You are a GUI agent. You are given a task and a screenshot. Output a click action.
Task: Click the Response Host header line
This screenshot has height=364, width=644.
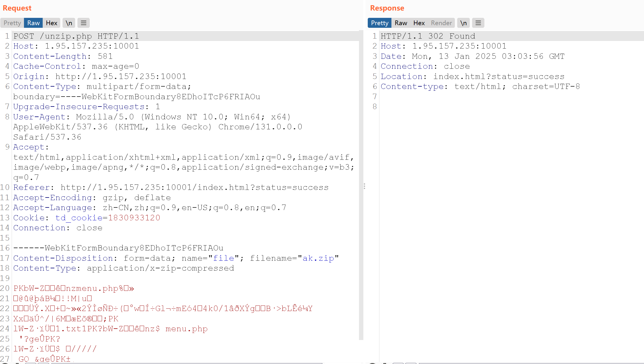pyautogui.click(x=443, y=46)
